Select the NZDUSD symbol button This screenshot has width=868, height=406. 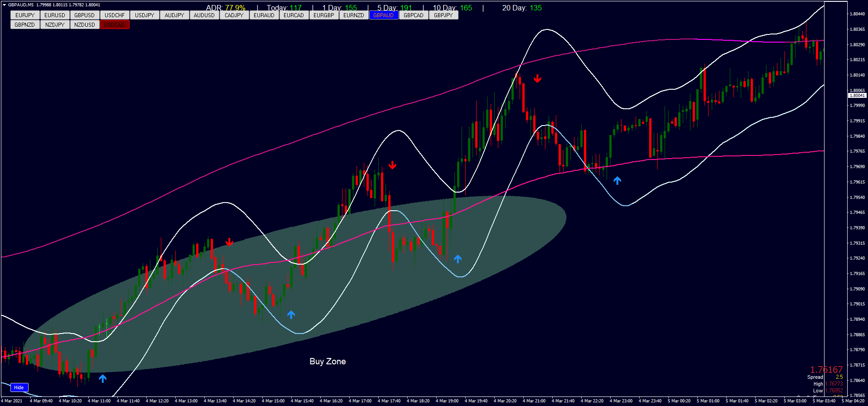coord(85,25)
